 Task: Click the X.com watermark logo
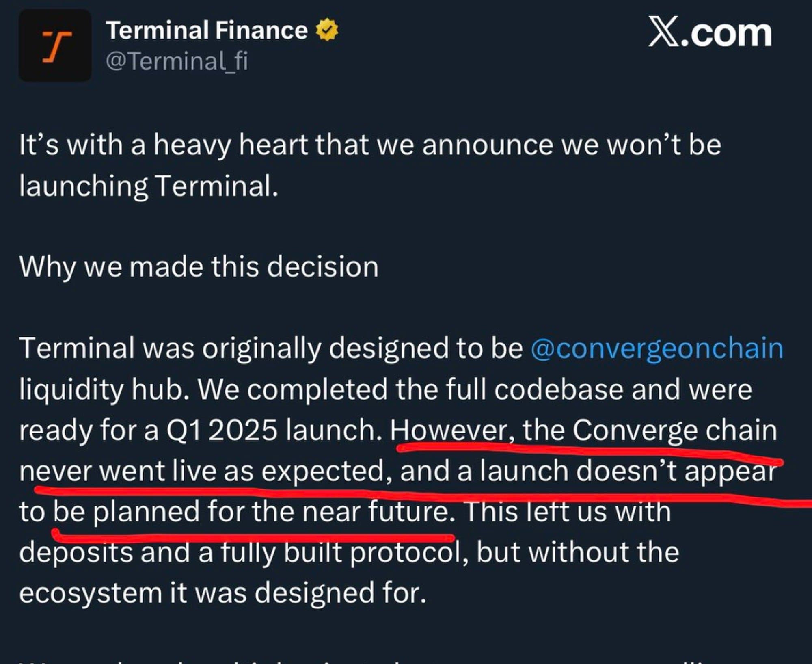coord(710,33)
